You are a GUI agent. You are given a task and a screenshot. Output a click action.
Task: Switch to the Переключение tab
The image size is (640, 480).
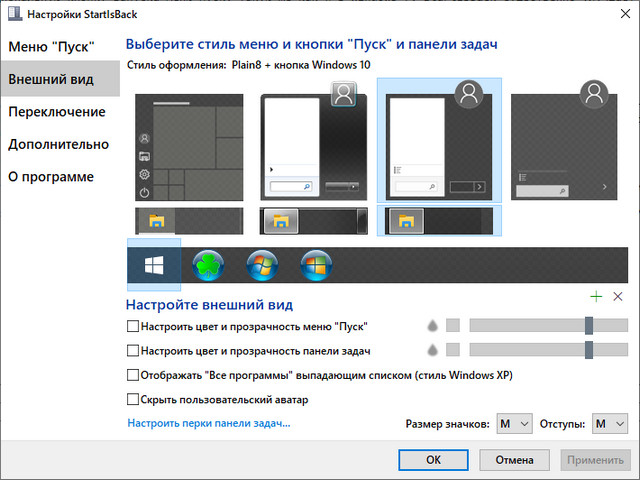[x=57, y=111]
